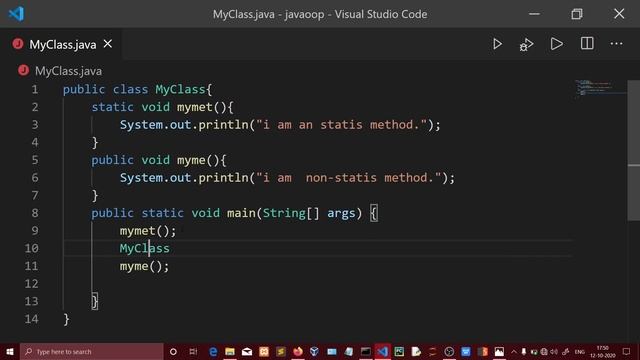Click the ENG language indicator
640x360 pixels.
pyautogui.click(x=580, y=352)
